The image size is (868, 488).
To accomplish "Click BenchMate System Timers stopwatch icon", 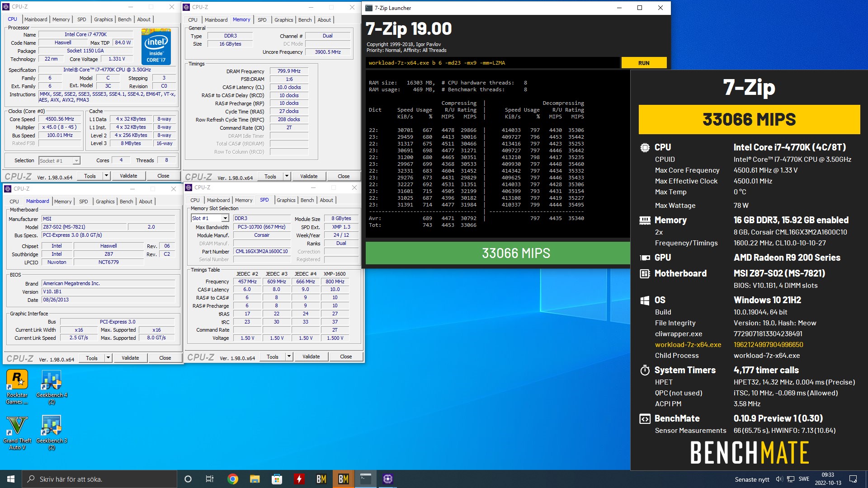I will [x=645, y=370].
